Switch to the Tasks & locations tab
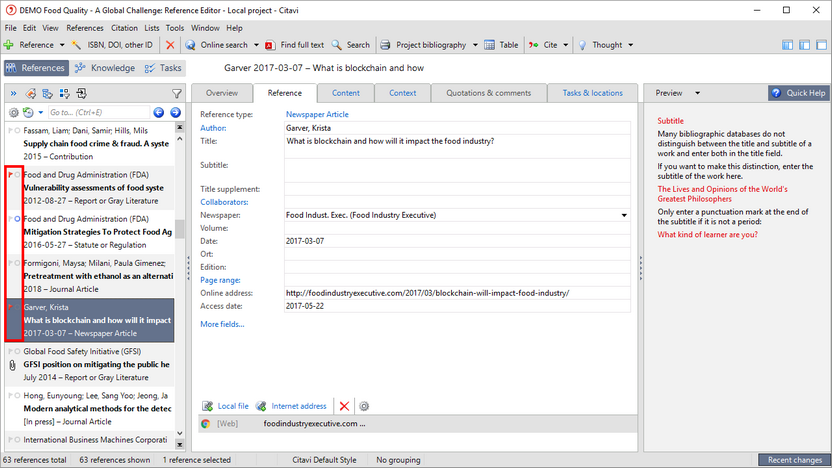The height and width of the screenshot is (468, 832). tap(592, 93)
